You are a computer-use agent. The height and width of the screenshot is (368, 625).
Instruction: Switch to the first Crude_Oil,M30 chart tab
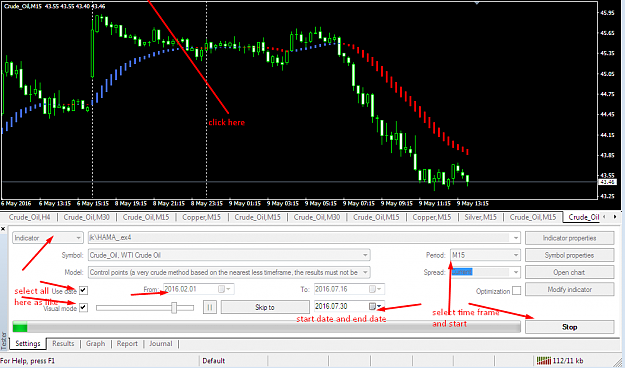coord(86,217)
